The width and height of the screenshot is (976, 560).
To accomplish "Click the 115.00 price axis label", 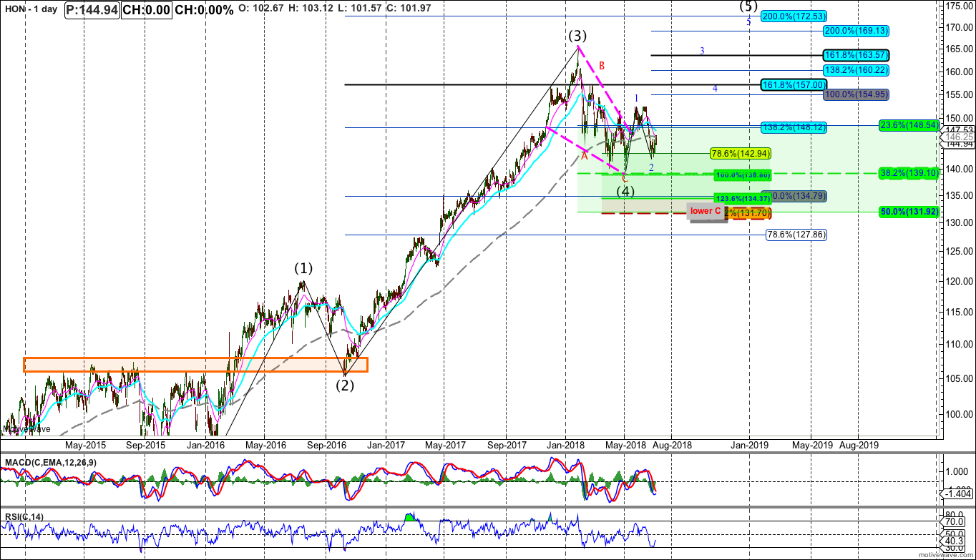I will pos(957,313).
